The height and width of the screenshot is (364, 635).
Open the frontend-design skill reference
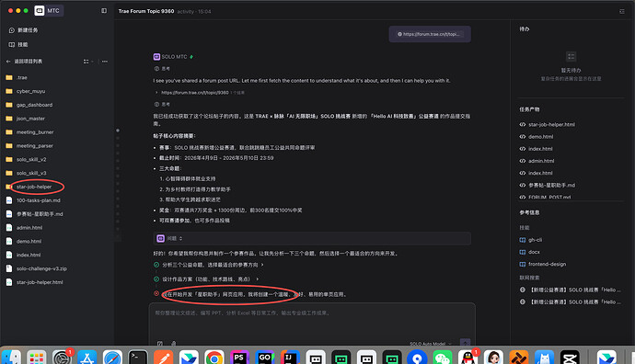pyautogui.click(x=543, y=264)
